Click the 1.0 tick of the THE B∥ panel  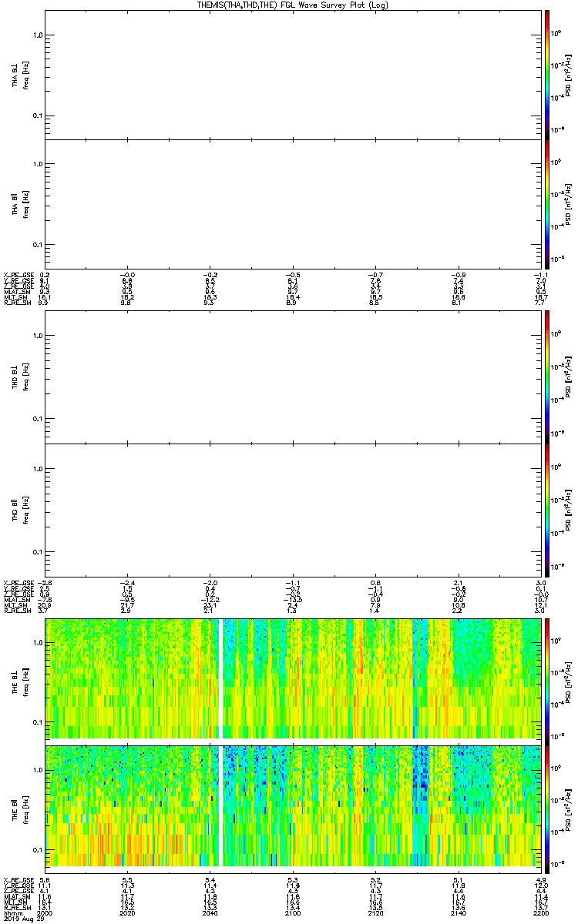click(x=38, y=770)
